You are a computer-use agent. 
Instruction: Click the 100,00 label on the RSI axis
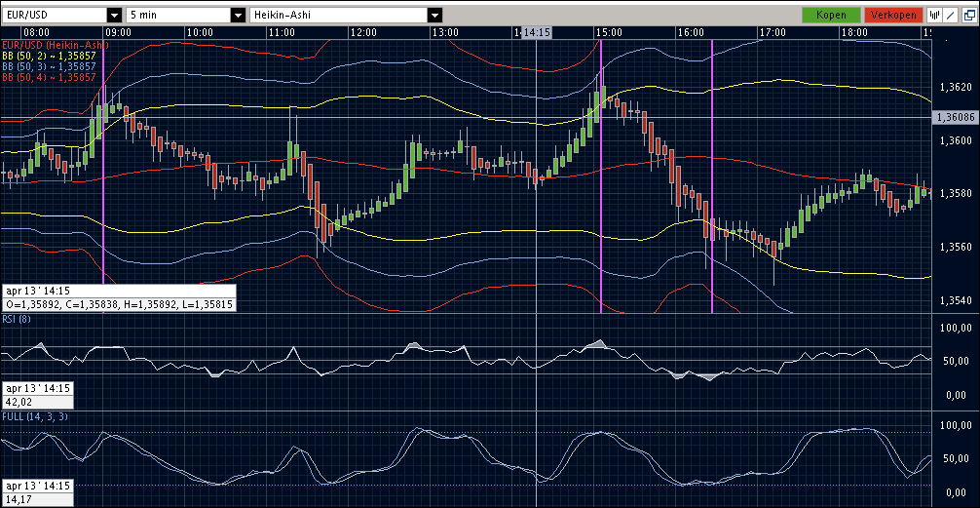point(957,328)
